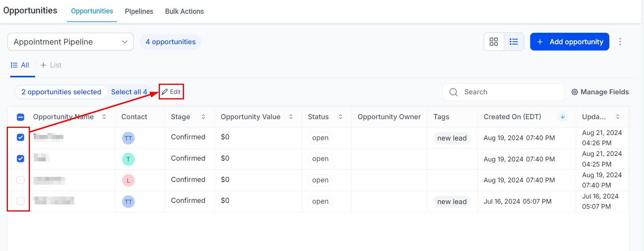Open the three-dot more options menu
644x251 pixels.
[620, 42]
